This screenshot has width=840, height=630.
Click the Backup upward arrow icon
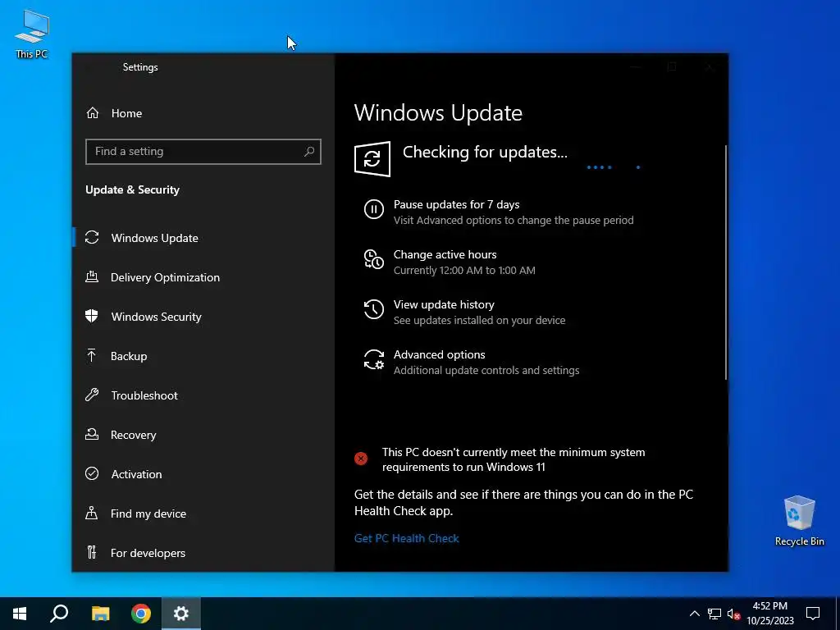[x=92, y=356]
